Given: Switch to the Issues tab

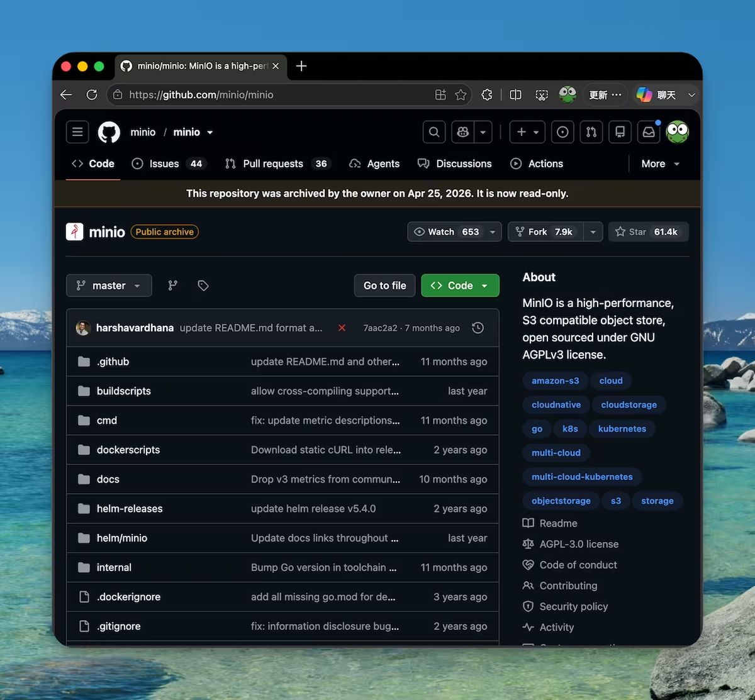Looking at the screenshot, I should [169, 164].
